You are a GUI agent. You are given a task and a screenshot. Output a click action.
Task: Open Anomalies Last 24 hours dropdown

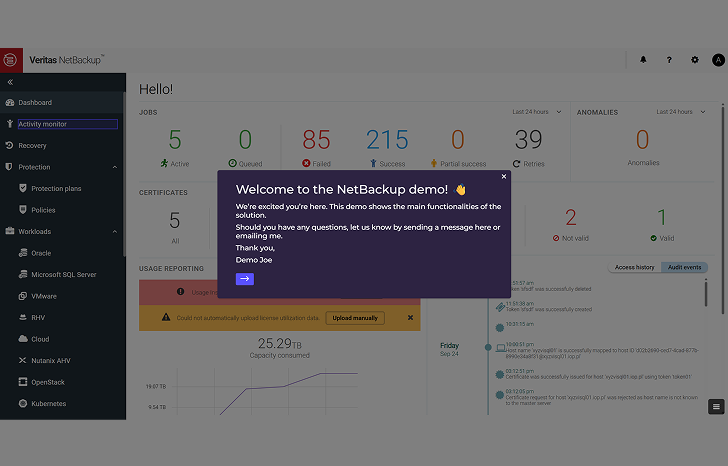tap(681, 112)
